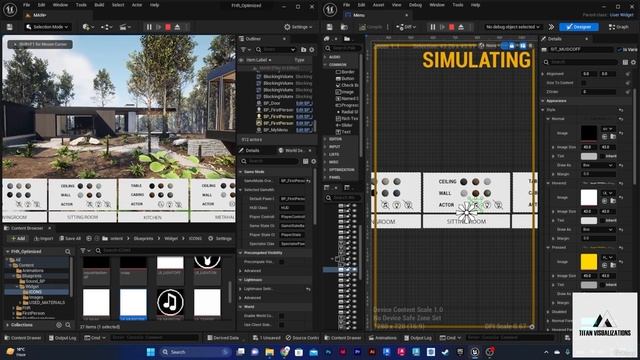Image resolution: width=640 pixels, height=360 pixels.
Task: Open the Outliner filter dropdown
Action: [245, 49]
